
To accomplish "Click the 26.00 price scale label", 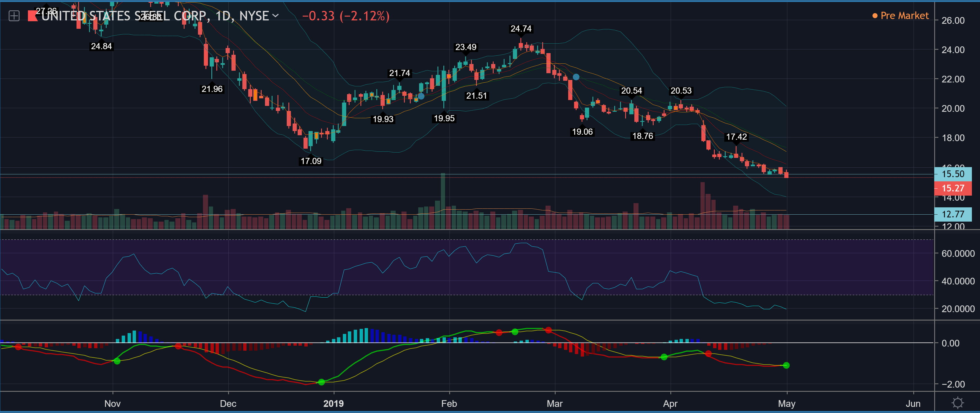I will tap(953, 21).
